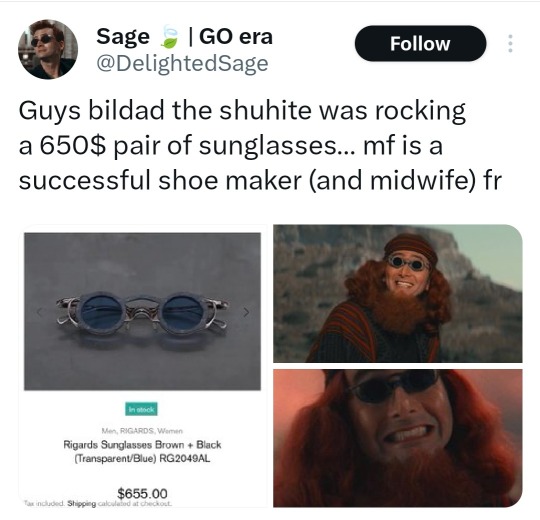
Task: Click the display name Sage | GO era
Action: [x=185, y=37]
